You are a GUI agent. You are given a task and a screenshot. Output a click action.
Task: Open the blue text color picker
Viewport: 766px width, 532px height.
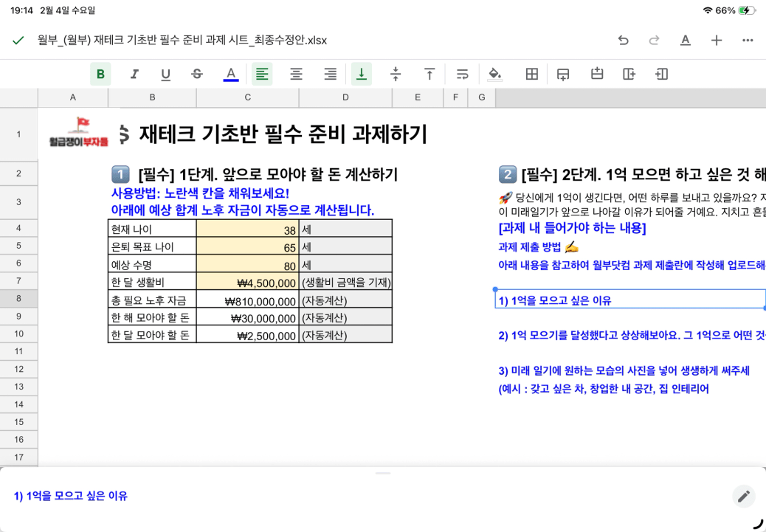(231, 74)
